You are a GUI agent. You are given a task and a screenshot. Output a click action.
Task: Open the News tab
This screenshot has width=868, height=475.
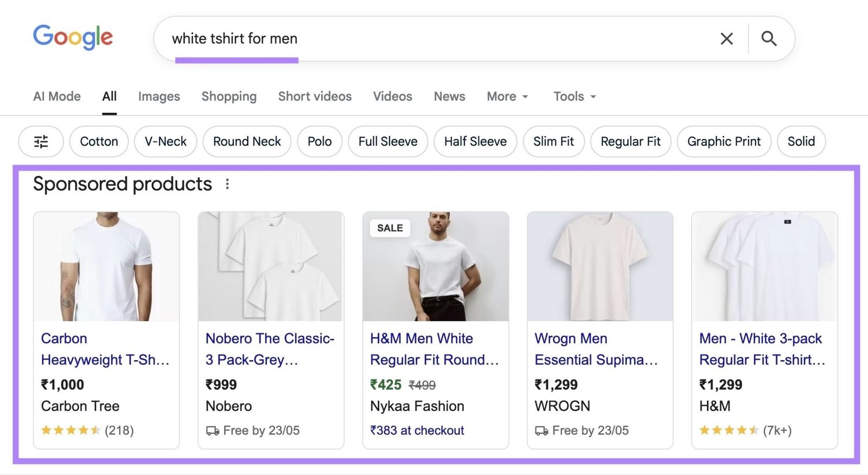point(449,97)
